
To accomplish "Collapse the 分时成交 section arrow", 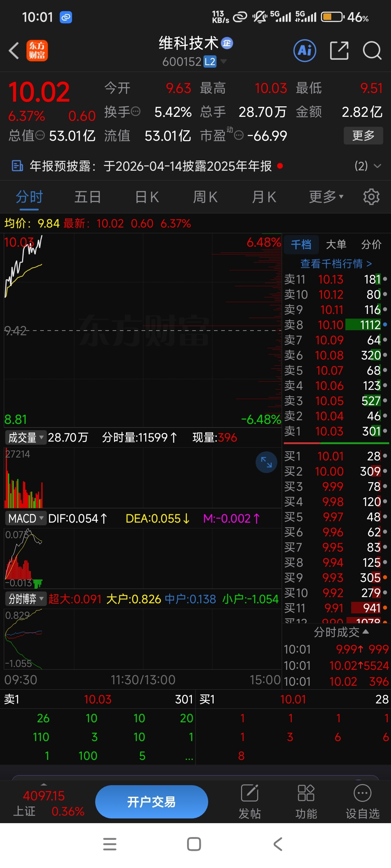I will coord(366,631).
